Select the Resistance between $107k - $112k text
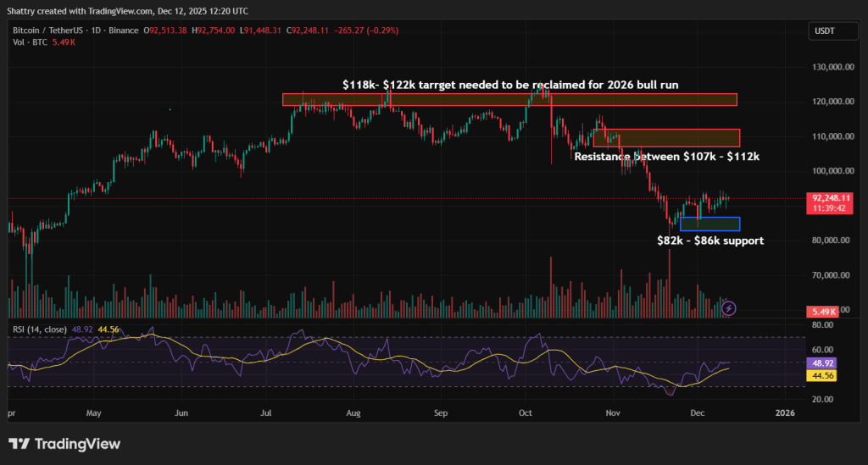This screenshot has width=868, height=465. [666, 157]
